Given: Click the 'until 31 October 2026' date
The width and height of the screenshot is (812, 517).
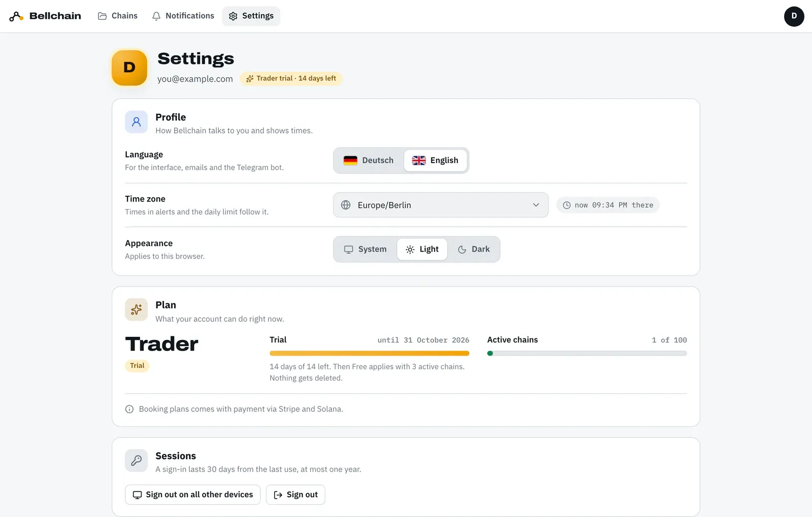Looking at the screenshot, I should point(423,340).
